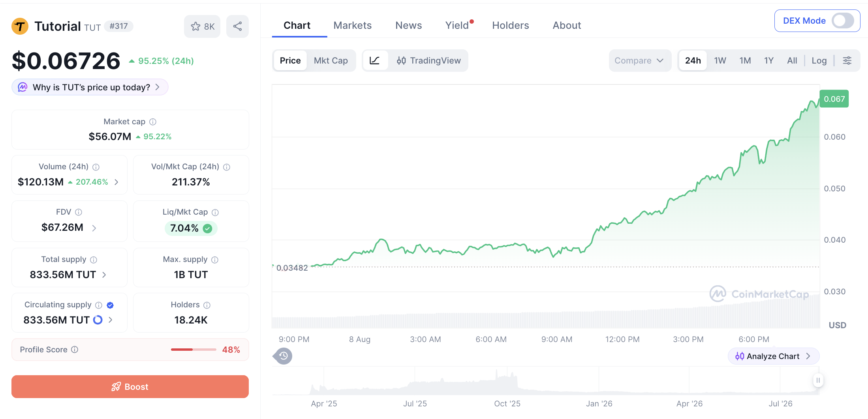Image resolution: width=868 pixels, height=419 pixels.
Task: Click the share icon next to watchlist
Action: (x=237, y=26)
